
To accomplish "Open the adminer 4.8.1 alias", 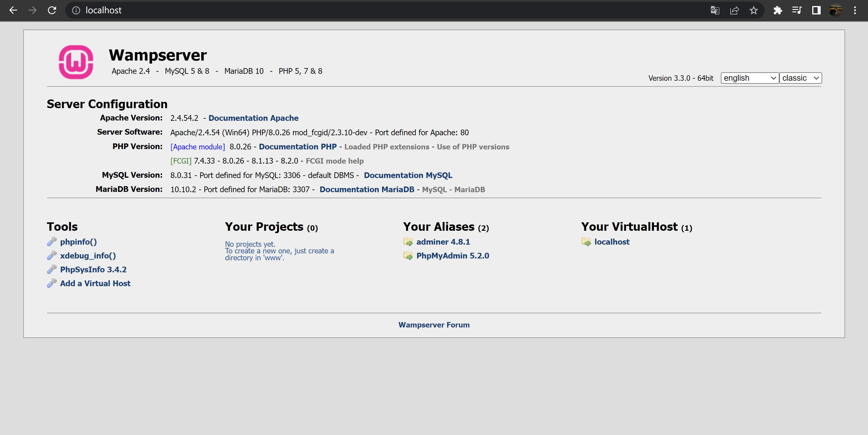I will (x=443, y=242).
